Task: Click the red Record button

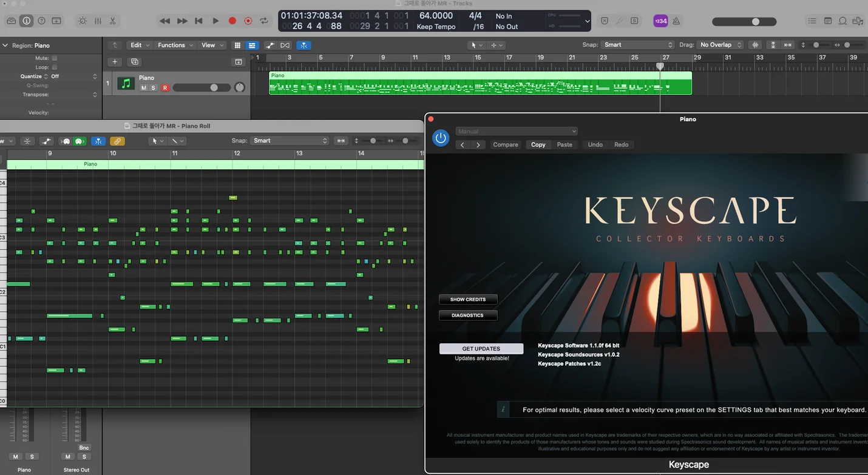Action: 232,21
